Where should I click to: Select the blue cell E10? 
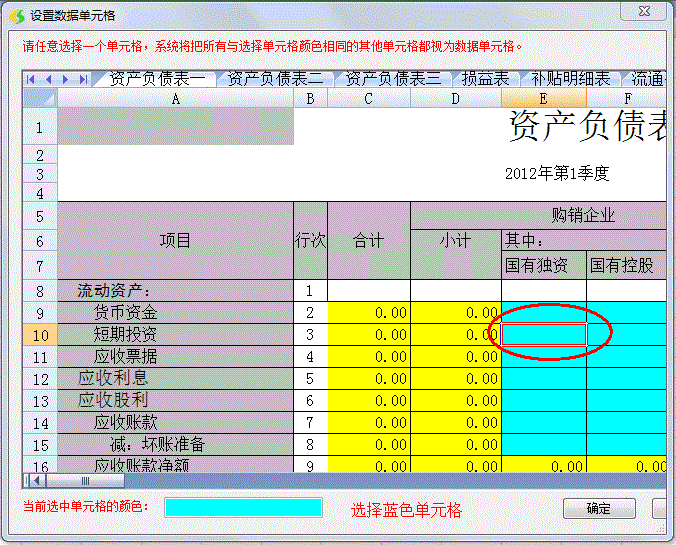tap(544, 335)
